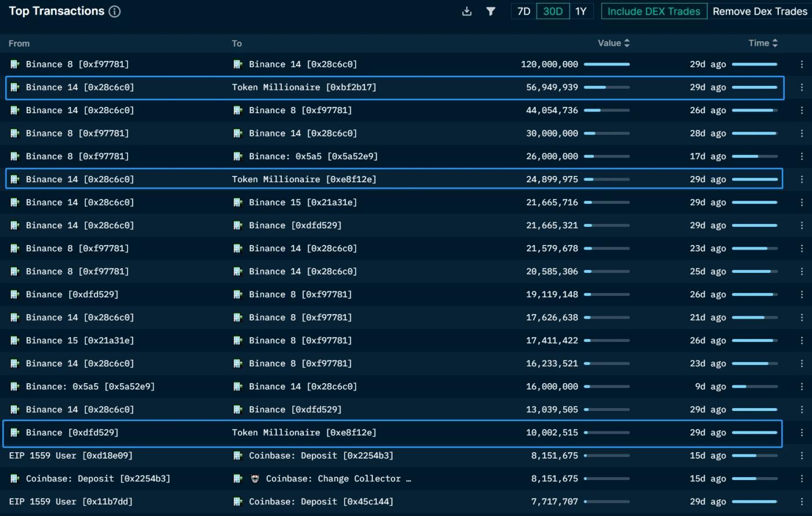The image size is (812, 516).
Task: Open Token Millionaire [0xbf2b17] address
Action: coord(304,87)
